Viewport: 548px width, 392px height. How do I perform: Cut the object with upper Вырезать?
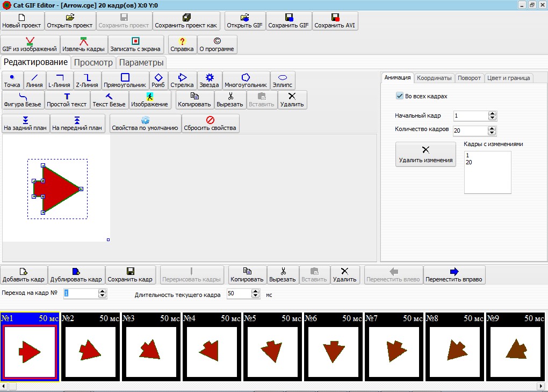pos(230,100)
